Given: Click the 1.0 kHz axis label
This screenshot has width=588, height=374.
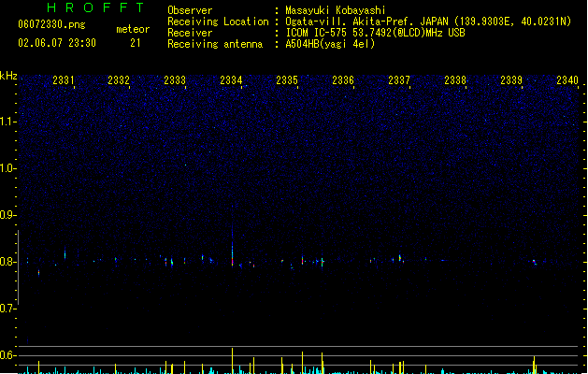Looking at the screenshot, I should point(7,168).
